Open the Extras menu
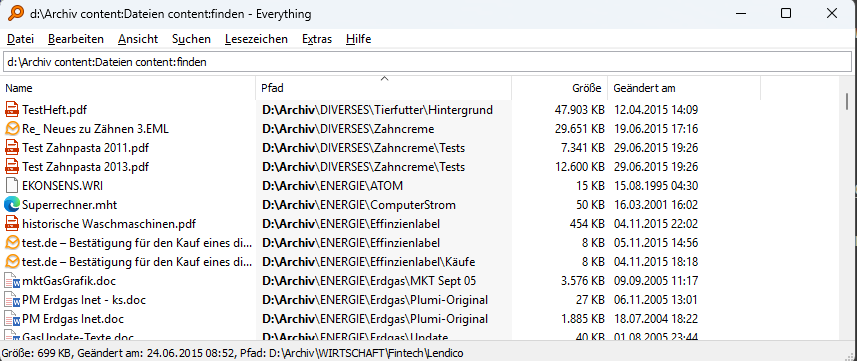Image resolution: width=857 pixels, height=361 pixels. pyautogui.click(x=317, y=39)
